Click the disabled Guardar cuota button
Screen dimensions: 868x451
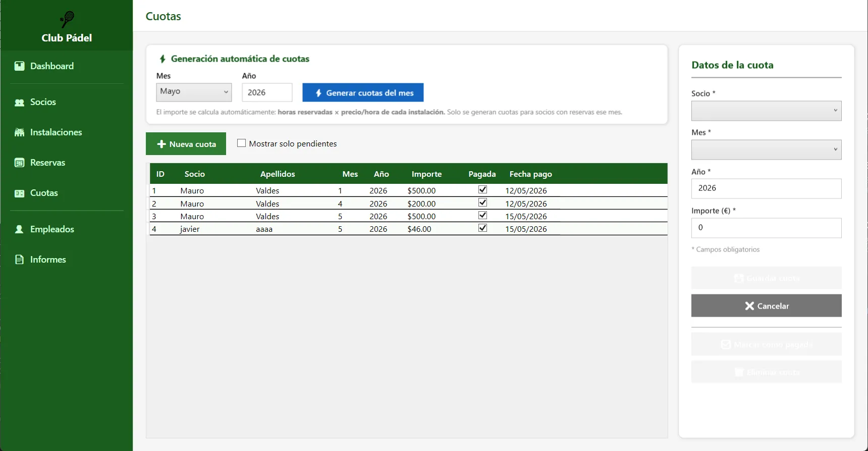point(766,278)
